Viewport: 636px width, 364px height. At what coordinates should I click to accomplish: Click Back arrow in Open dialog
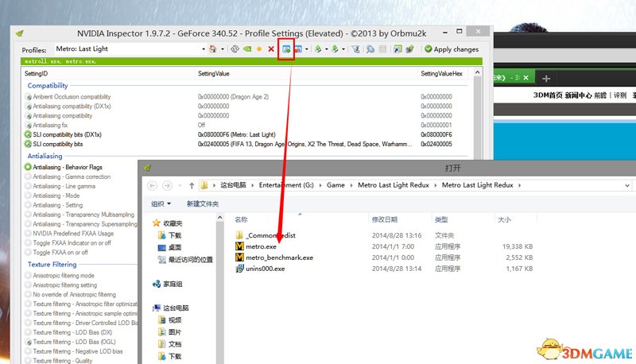point(152,185)
